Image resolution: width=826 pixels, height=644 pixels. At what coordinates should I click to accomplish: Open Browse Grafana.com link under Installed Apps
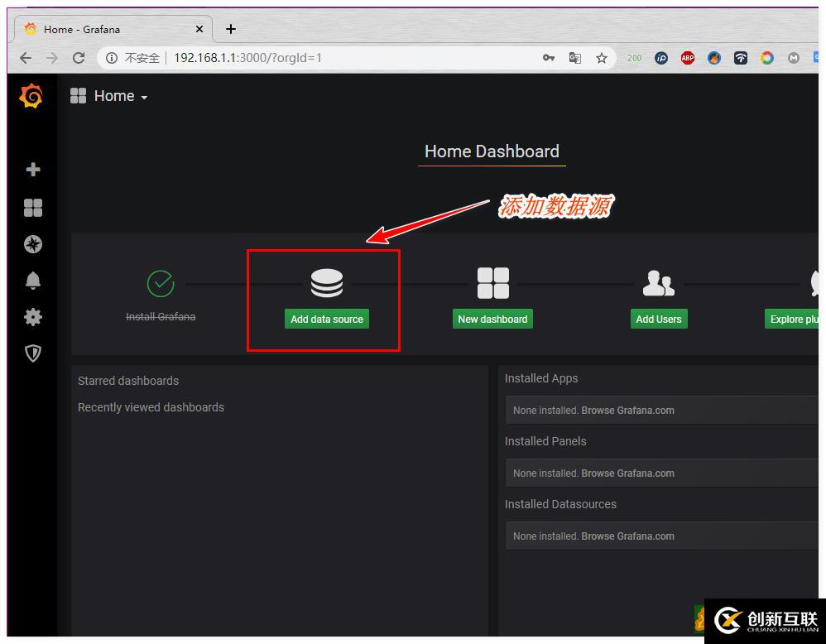pyautogui.click(x=627, y=411)
